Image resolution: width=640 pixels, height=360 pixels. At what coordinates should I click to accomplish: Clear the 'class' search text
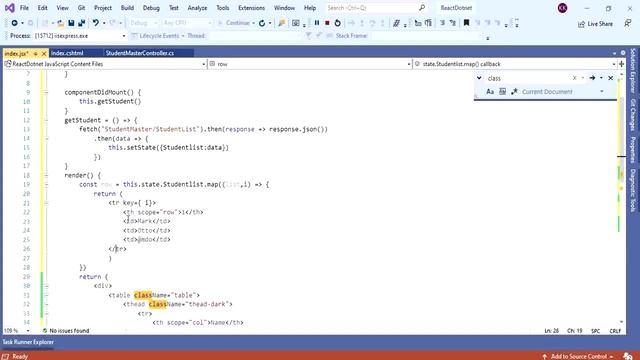pos(574,78)
